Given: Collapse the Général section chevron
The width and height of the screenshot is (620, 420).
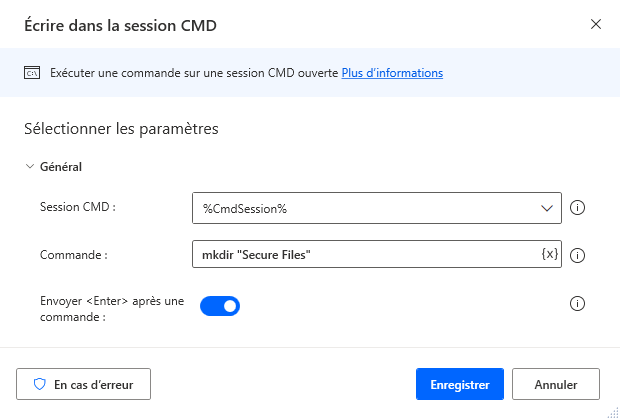Looking at the screenshot, I should click(29, 167).
